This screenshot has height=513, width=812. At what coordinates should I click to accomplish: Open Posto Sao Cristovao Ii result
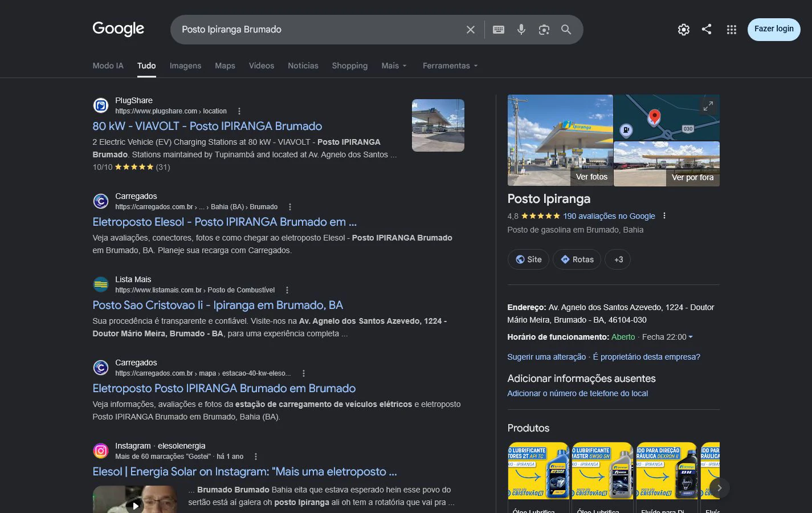218,305
